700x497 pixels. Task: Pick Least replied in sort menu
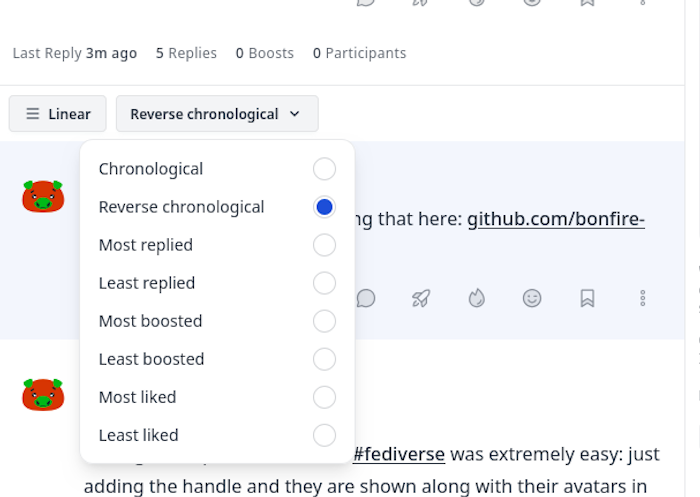pos(147,283)
